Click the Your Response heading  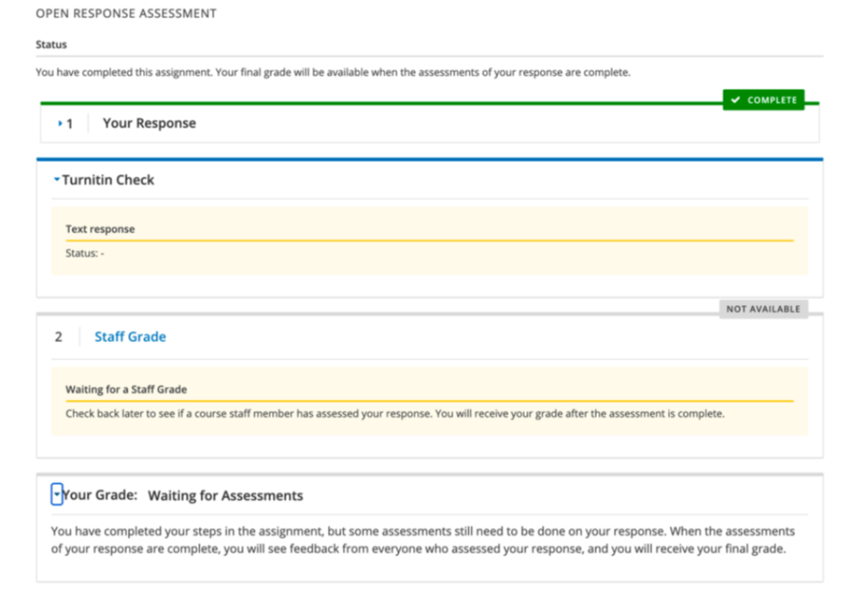point(149,123)
